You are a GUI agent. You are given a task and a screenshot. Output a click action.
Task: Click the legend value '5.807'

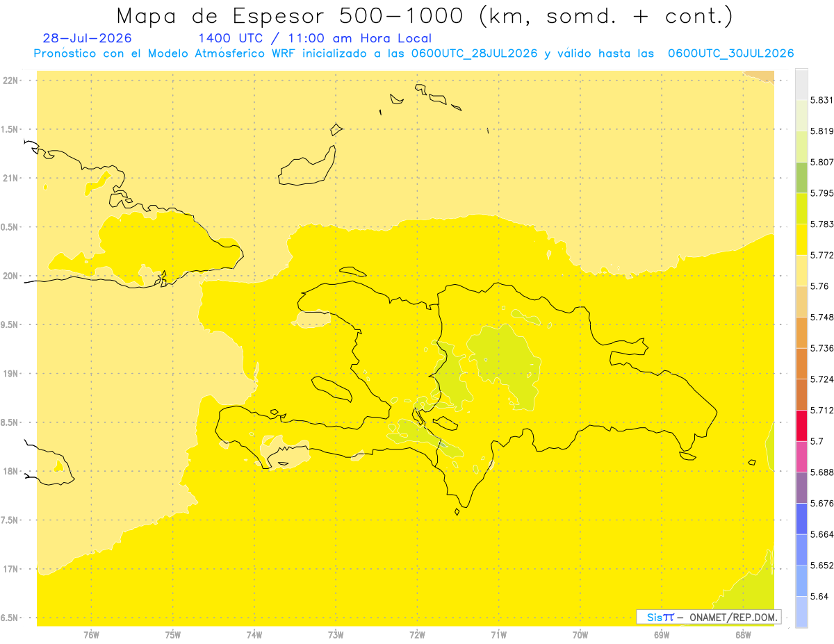(x=822, y=162)
